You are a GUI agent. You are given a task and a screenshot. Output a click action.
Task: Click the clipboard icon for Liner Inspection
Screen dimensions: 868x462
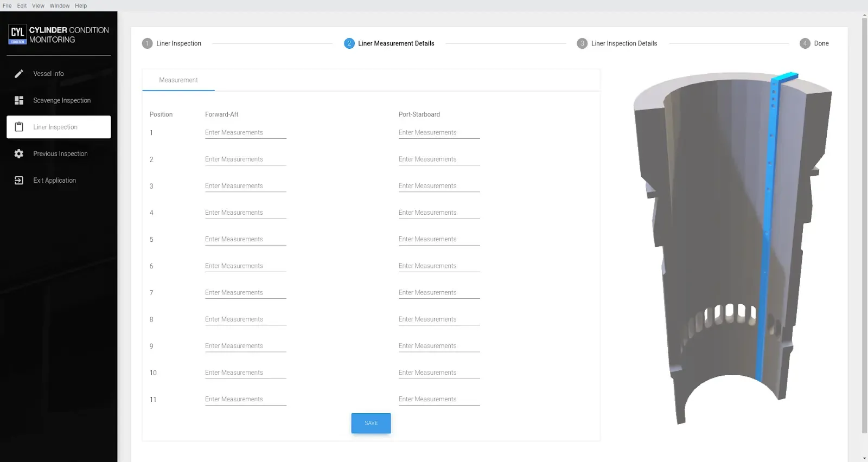19,127
